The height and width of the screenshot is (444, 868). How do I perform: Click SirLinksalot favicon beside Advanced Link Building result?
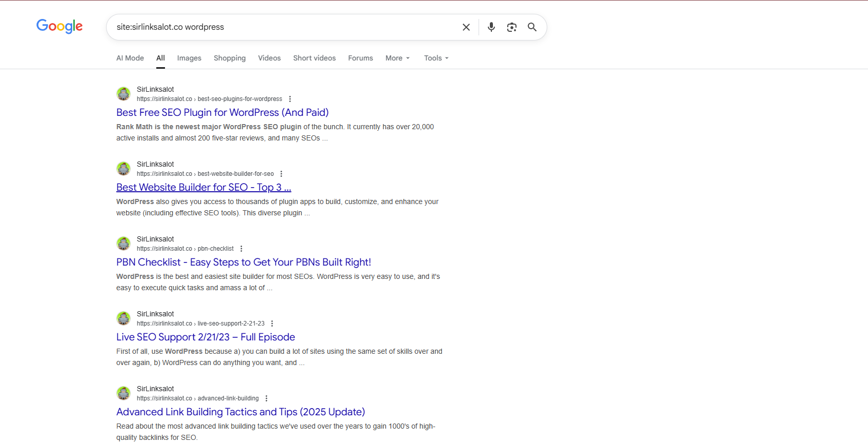[123, 393]
